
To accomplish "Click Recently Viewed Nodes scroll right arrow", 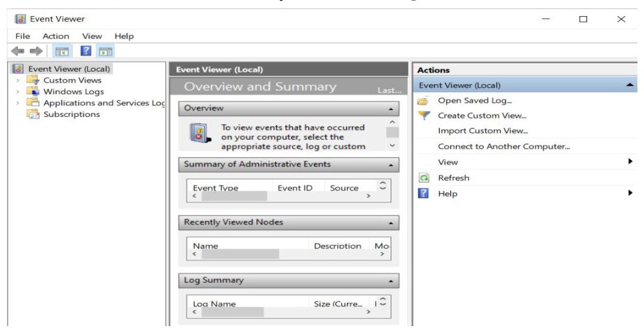I will click(x=382, y=254).
